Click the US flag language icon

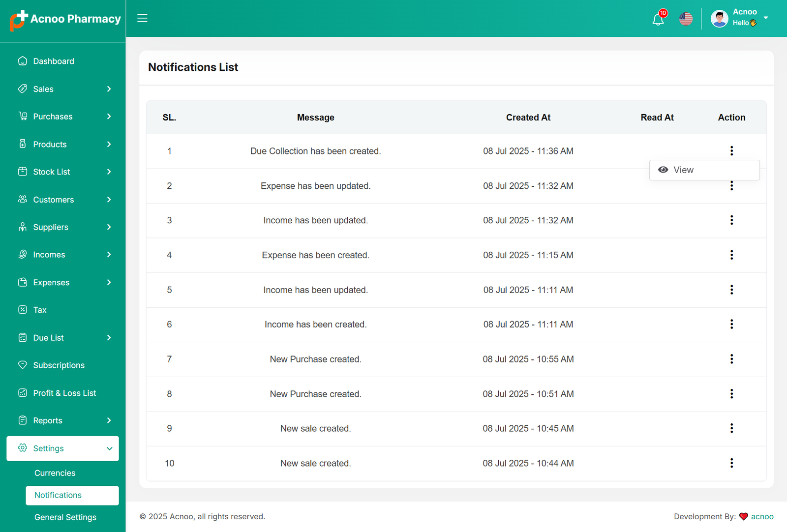coord(686,19)
